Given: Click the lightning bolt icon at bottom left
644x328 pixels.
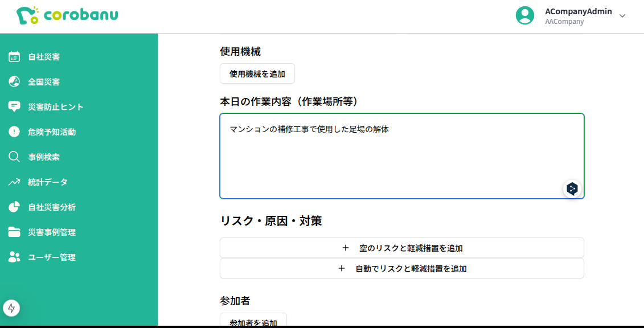Looking at the screenshot, I should 12,307.
